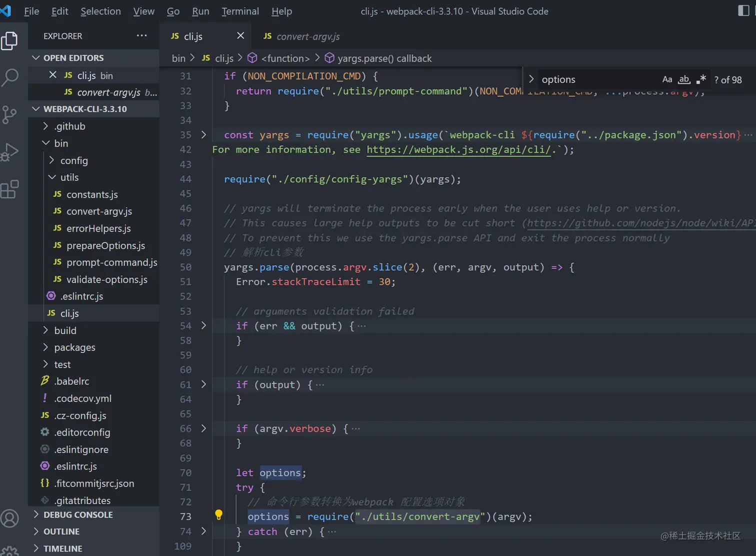Toggle Match Case in find widget

pyautogui.click(x=667, y=79)
